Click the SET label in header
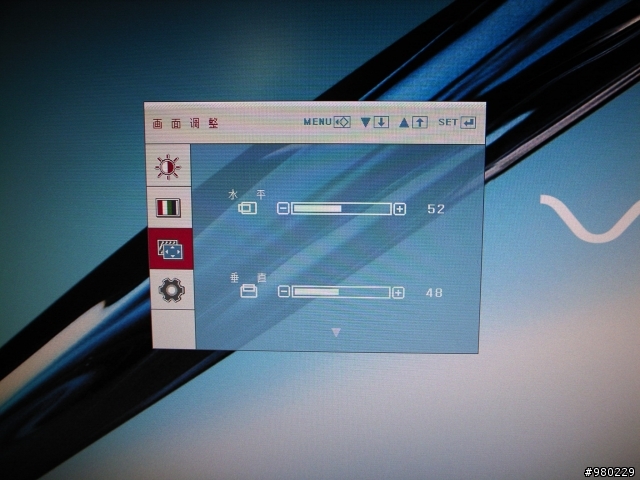 pyautogui.click(x=448, y=122)
